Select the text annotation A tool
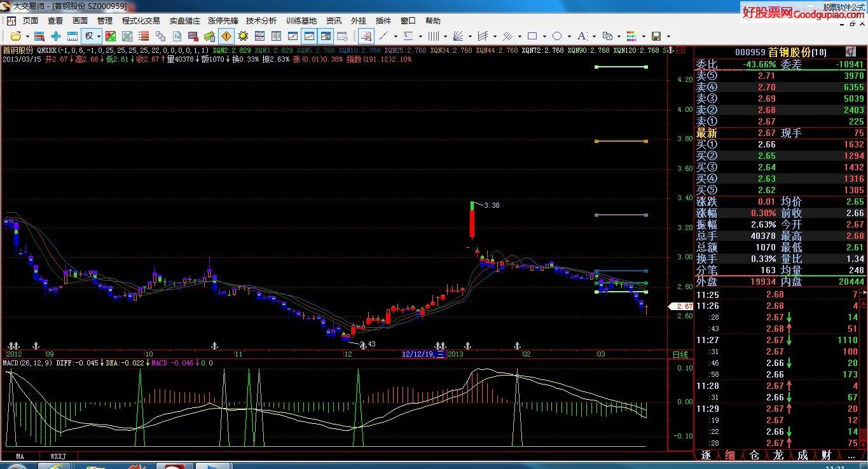Image resolution: width=868 pixels, height=469 pixels. click(582, 36)
